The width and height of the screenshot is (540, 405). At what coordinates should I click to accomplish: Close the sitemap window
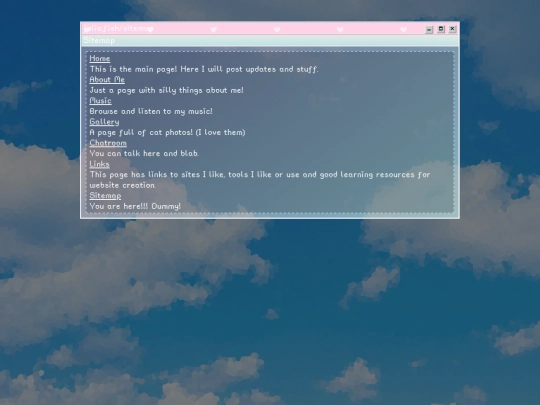click(x=453, y=29)
